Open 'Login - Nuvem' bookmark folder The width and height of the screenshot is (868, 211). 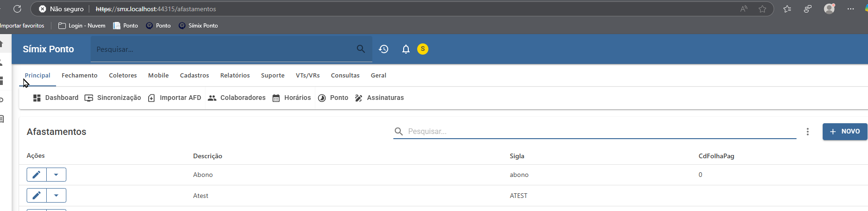click(82, 26)
